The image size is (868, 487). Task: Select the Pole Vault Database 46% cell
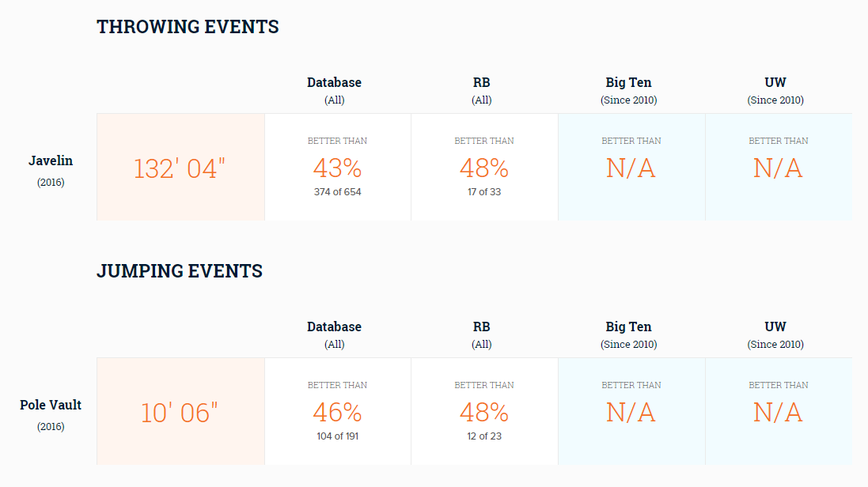pos(338,411)
